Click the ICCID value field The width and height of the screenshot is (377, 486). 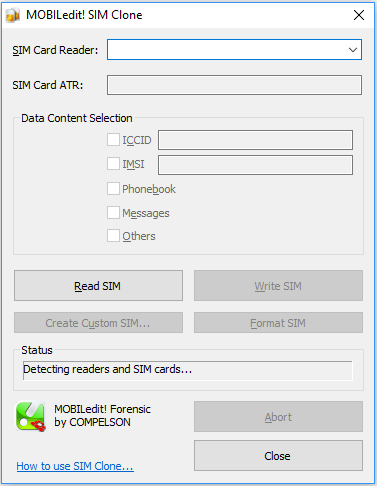coord(255,140)
